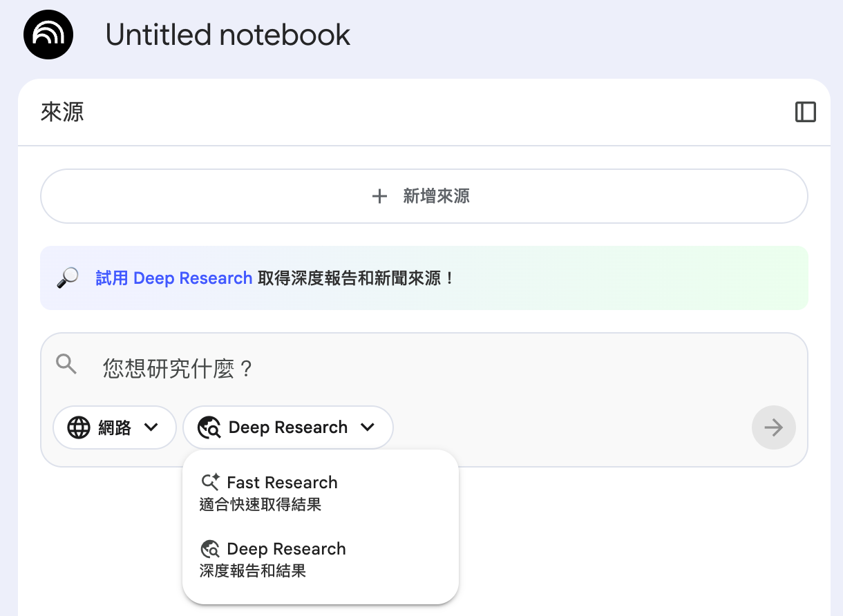This screenshot has height=616, width=843.
Task: Click the circular arrow submit control
Action: click(x=773, y=427)
